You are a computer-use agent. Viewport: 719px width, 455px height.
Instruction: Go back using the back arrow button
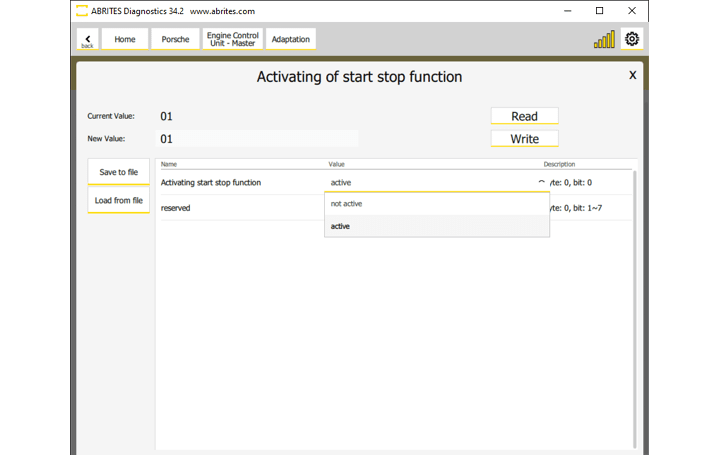(87, 40)
